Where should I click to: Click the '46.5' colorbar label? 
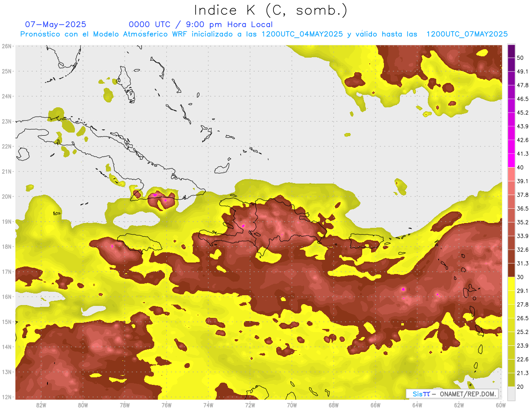coord(523,99)
